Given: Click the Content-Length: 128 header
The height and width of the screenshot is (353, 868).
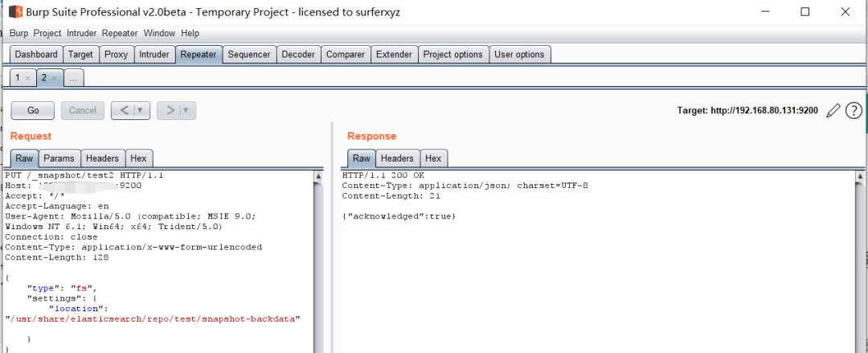Looking at the screenshot, I should [57, 257].
